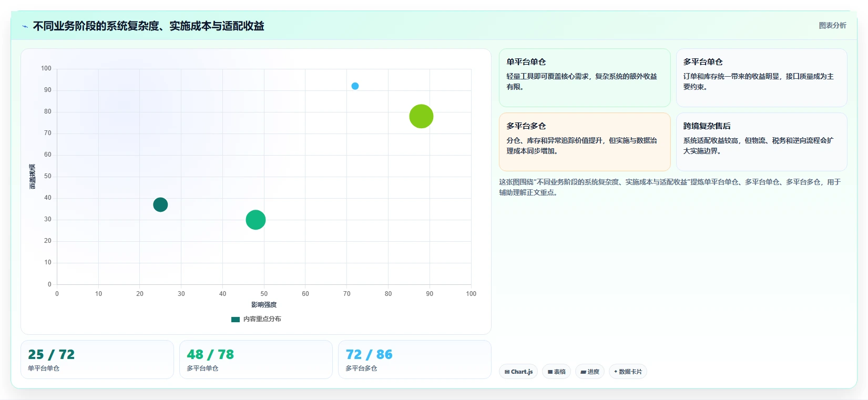Open the 跨境复杂售后 card
Viewport: 868px width, 400px height.
(761, 142)
